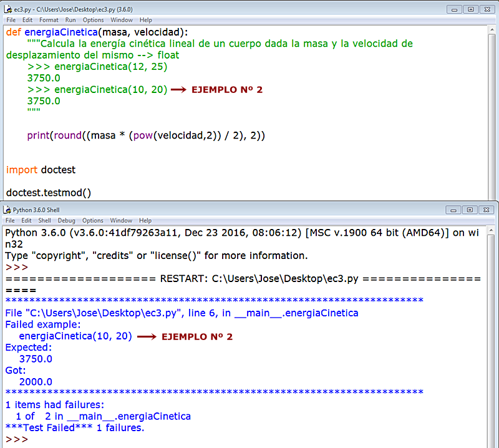Click the Python icon on the Shell title bar
Image resolution: width=499 pixels, height=448 pixels.
coord(7,210)
